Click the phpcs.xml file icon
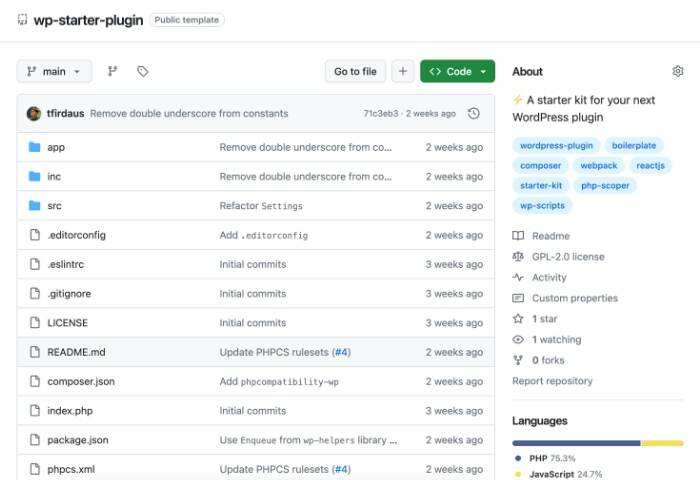This screenshot has width=700, height=480. tap(34, 469)
